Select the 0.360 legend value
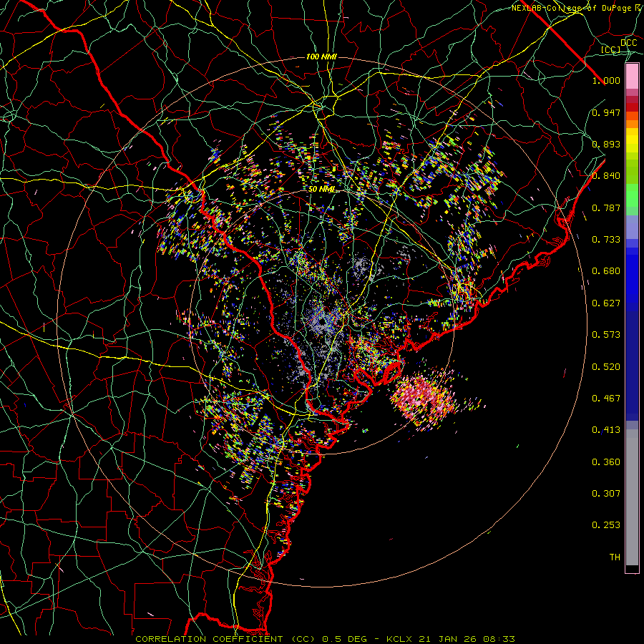 pyautogui.click(x=606, y=462)
